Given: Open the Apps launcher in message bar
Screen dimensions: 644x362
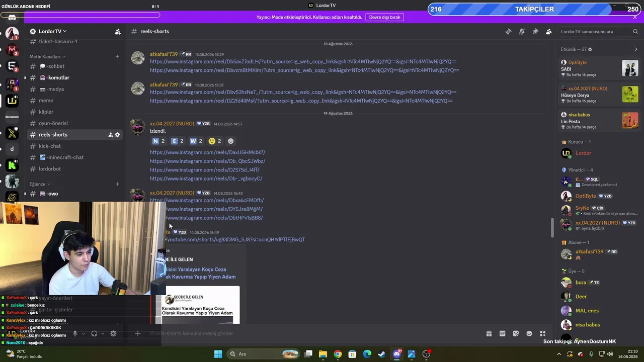Looking at the screenshot, I should [x=542, y=333].
